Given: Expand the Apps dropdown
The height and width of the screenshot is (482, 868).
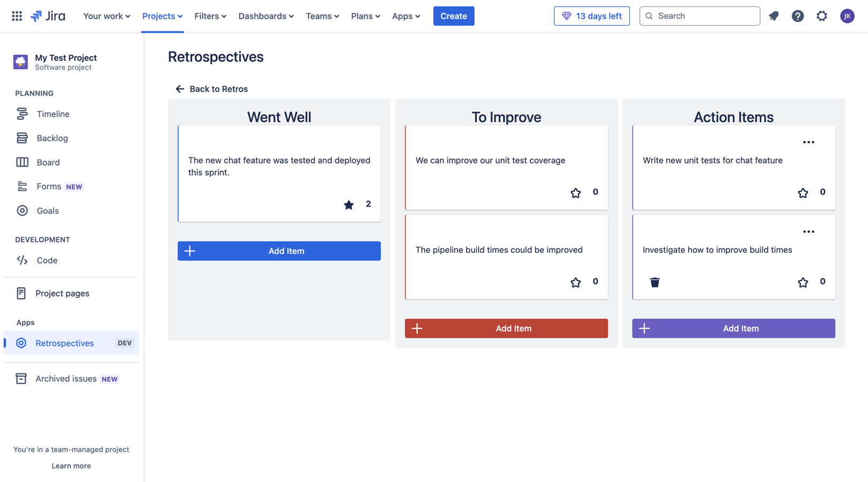Looking at the screenshot, I should [406, 16].
